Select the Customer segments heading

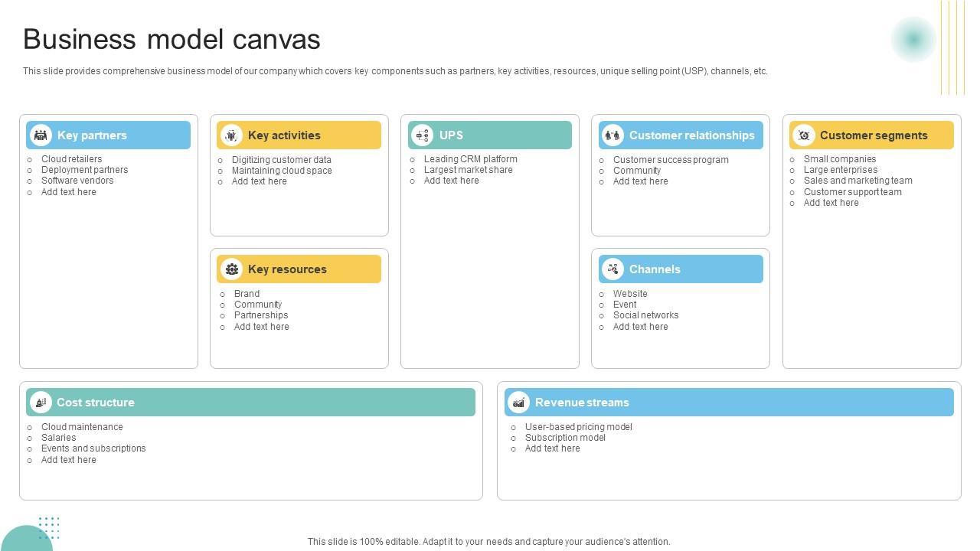(874, 135)
